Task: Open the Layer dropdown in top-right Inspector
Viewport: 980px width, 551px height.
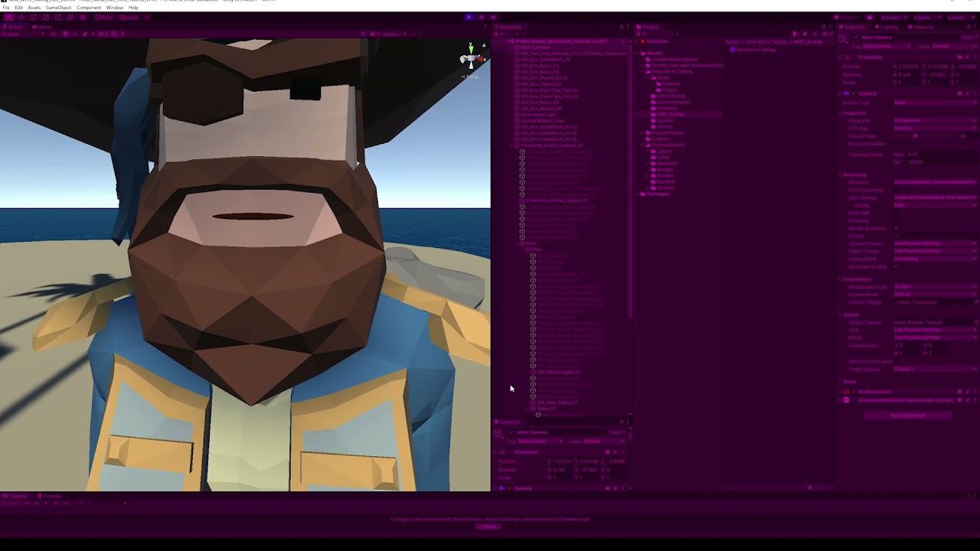Action: [x=953, y=46]
